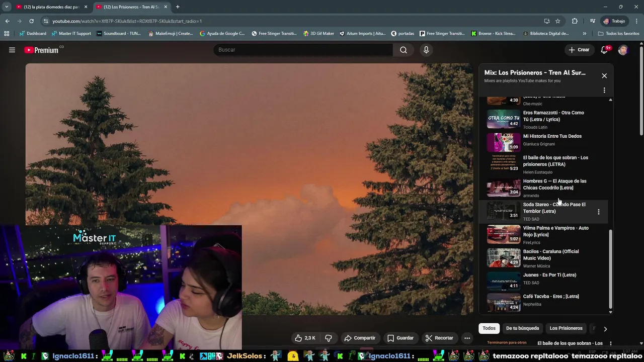Open install/cast icon in address bar

pyautogui.click(x=547, y=21)
